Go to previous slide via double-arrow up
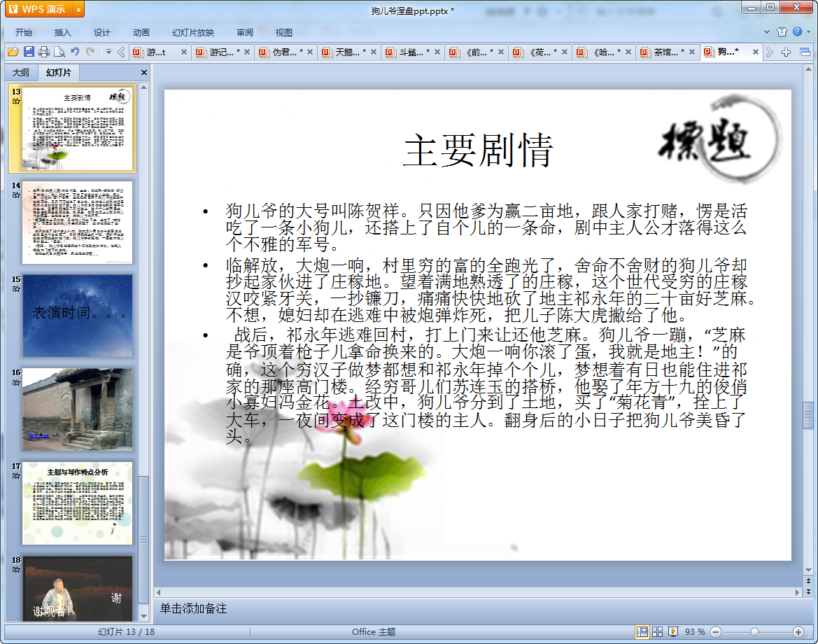Viewport: 818px width, 644px height. 809,581
